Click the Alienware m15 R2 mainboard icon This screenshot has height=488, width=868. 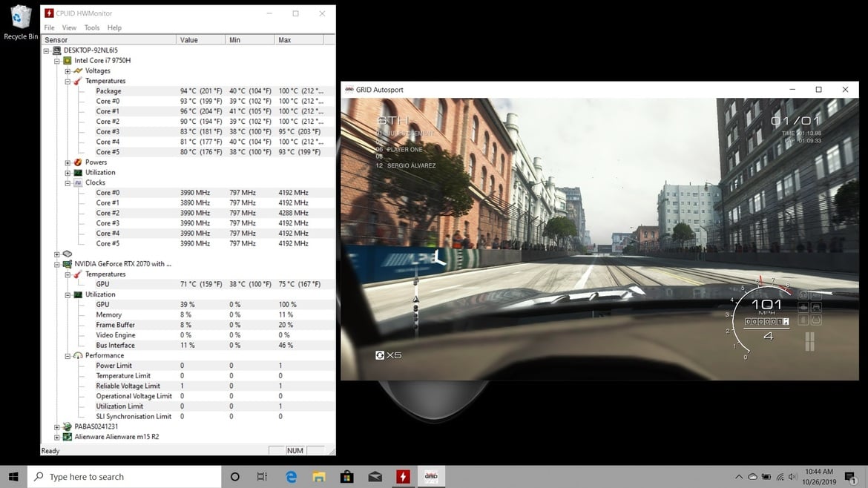pyautogui.click(x=68, y=437)
